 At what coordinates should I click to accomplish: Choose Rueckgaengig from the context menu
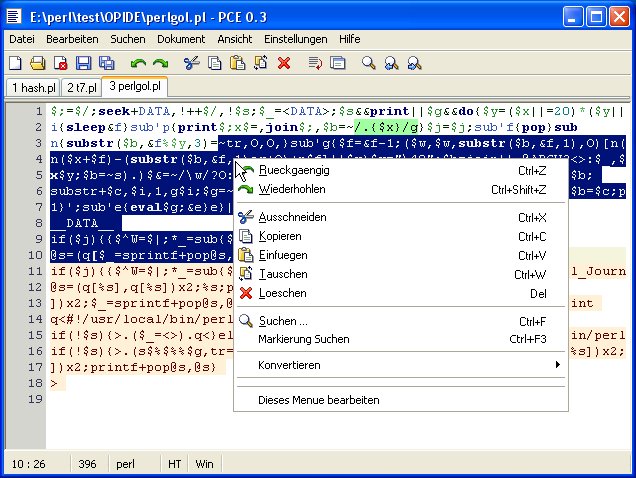(x=401, y=170)
